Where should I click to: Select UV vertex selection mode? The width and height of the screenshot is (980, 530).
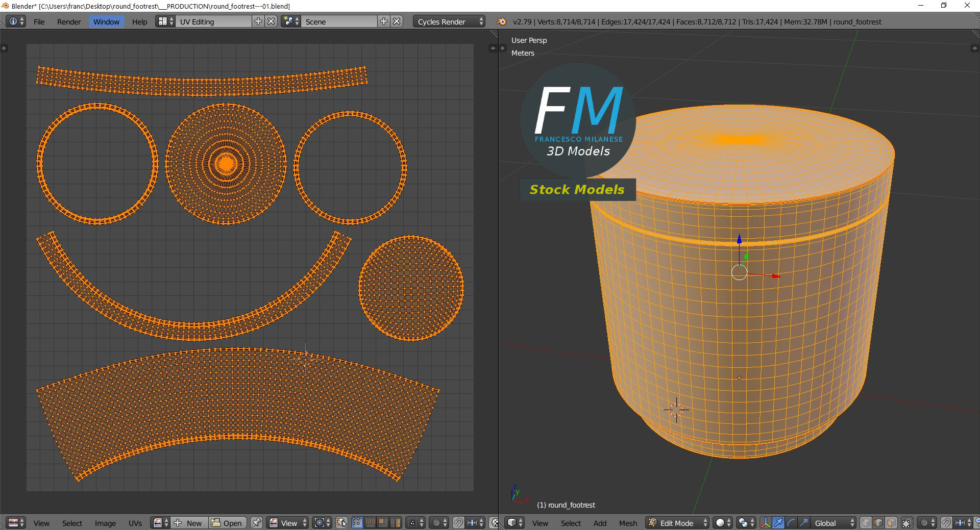click(357, 523)
